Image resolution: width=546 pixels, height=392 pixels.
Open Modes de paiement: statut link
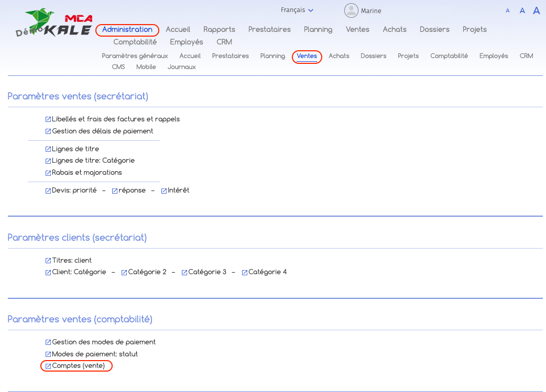coord(95,354)
